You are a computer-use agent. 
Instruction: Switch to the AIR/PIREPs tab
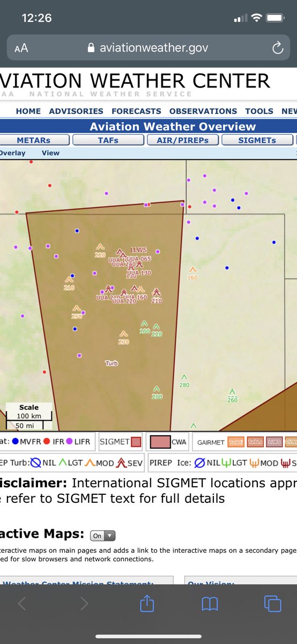(x=182, y=140)
